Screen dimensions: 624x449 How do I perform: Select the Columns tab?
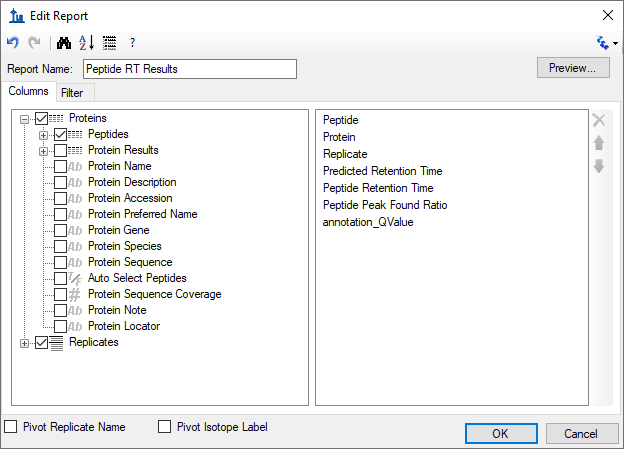coord(28,92)
